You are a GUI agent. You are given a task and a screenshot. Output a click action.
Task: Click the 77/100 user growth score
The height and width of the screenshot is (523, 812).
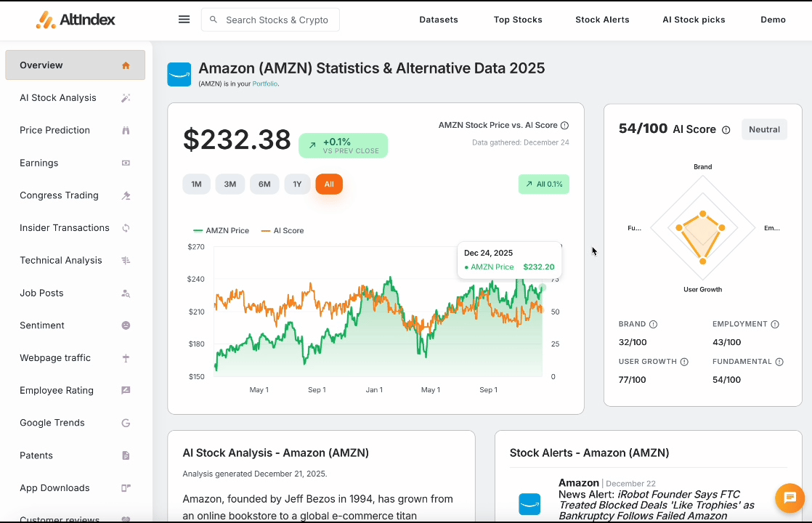[633, 380]
